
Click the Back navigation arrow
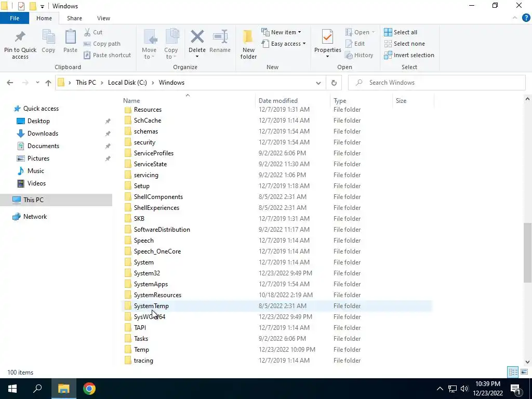[x=10, y=83]
